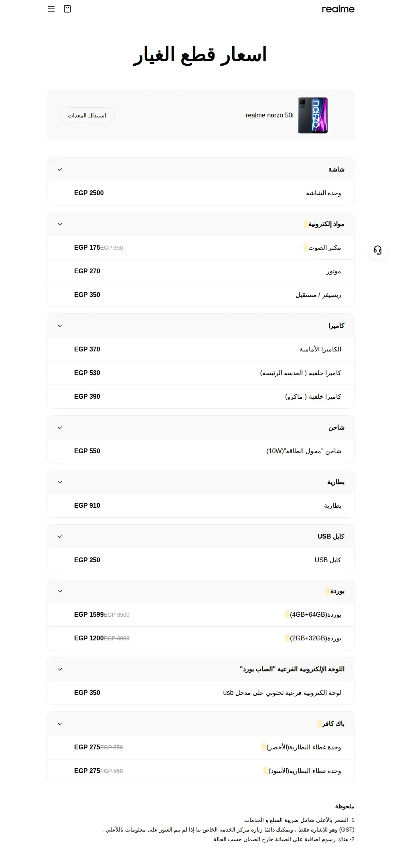Click the realme logo
Image resolution: width=401 pixels, height=868 pixels.
point(338,9)
